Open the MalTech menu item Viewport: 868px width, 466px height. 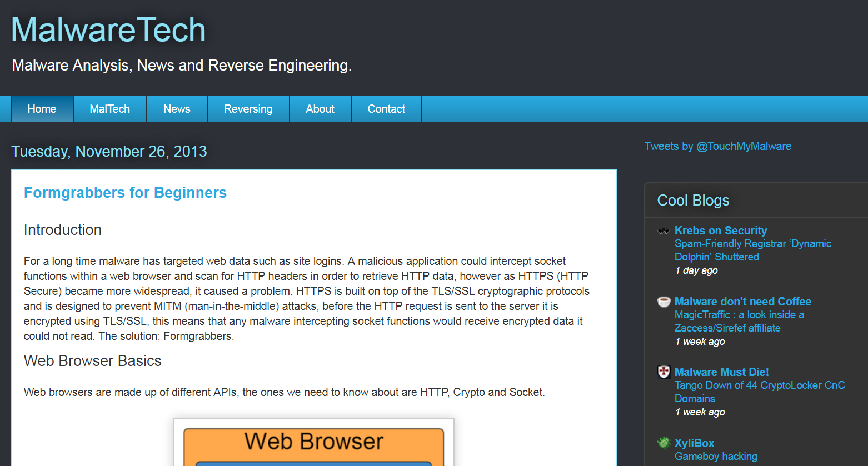(x=110, y=109)
